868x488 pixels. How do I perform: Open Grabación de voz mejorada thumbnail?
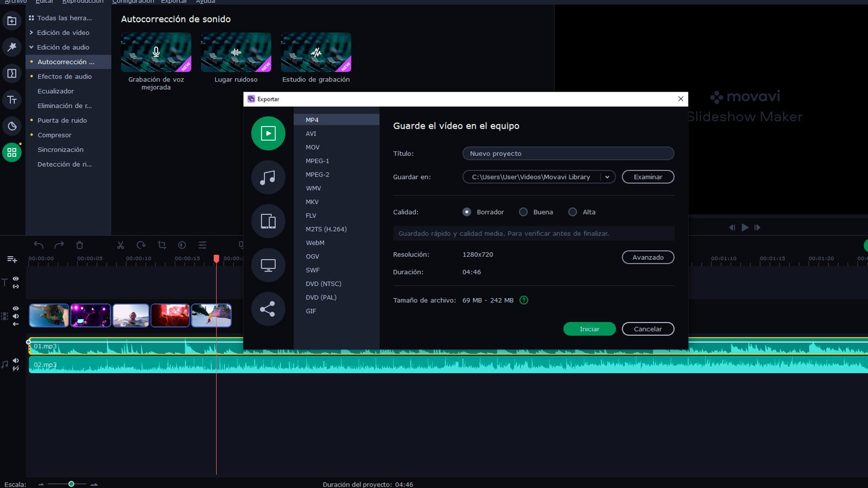pos(156,52)
